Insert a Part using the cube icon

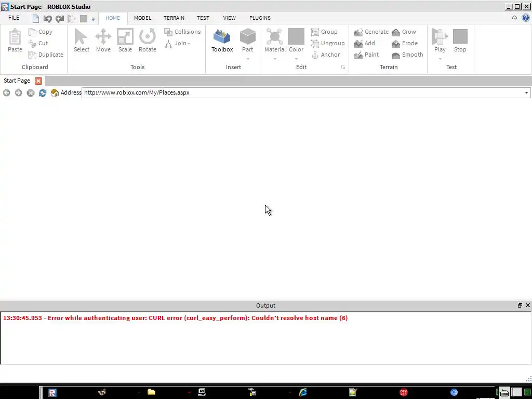[248, 37]
